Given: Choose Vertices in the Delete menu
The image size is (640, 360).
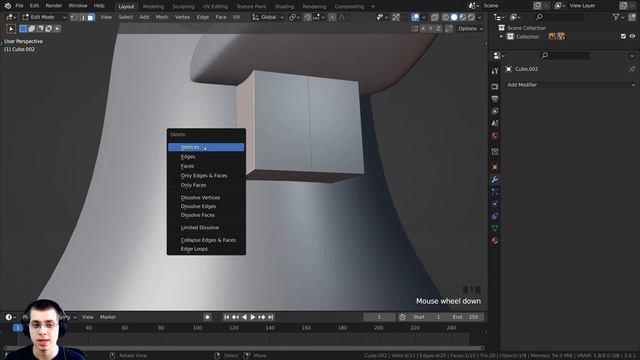Looking at the screenshot, I should click(206, 147).
